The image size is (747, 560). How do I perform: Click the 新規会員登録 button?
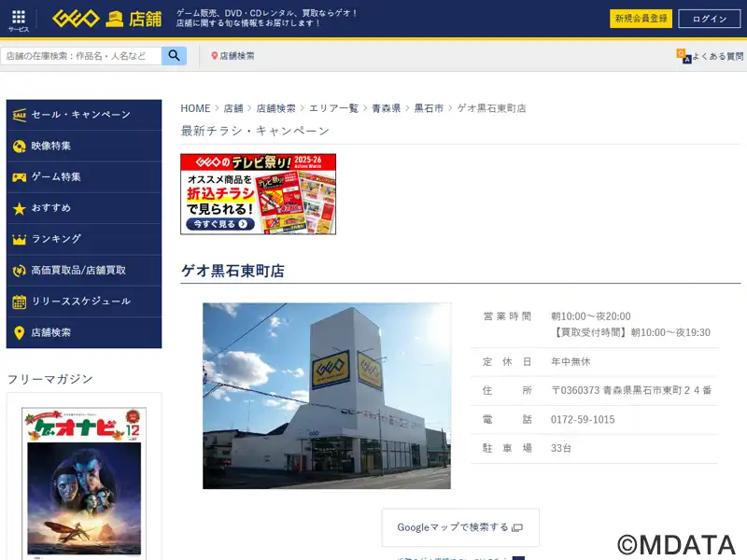pos(641,19)
